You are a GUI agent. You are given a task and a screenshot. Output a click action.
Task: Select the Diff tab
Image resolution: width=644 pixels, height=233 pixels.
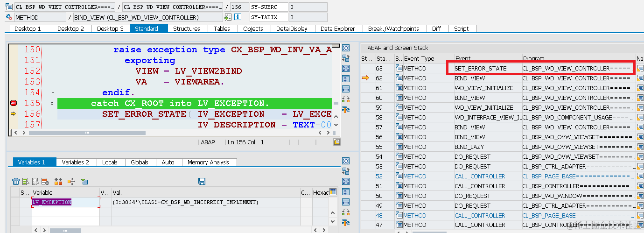437,28
